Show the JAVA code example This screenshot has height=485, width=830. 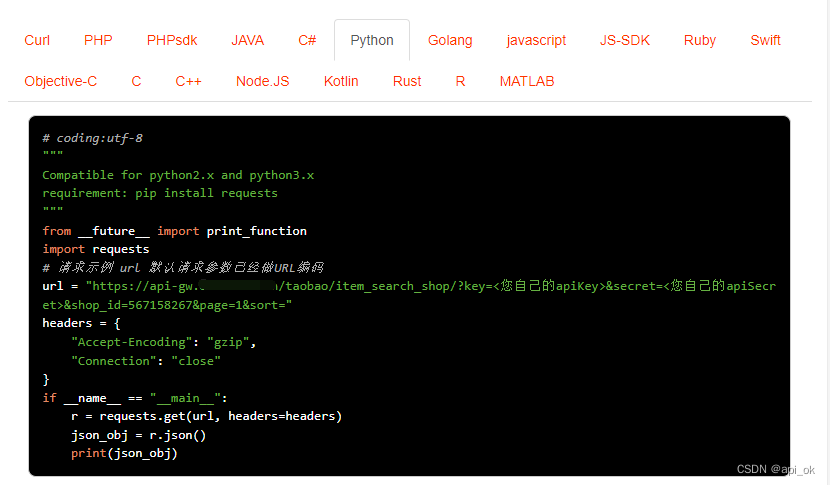point(247,40)
